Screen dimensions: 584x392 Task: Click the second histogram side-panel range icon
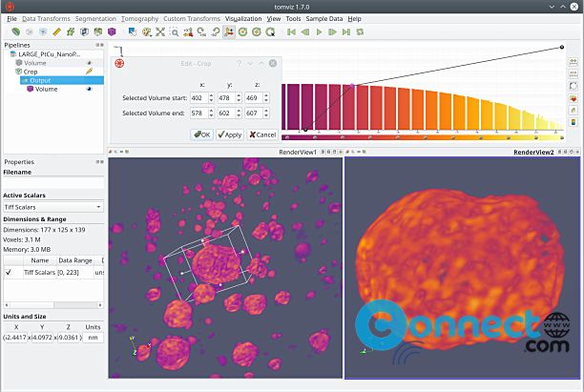click(574, 73)
